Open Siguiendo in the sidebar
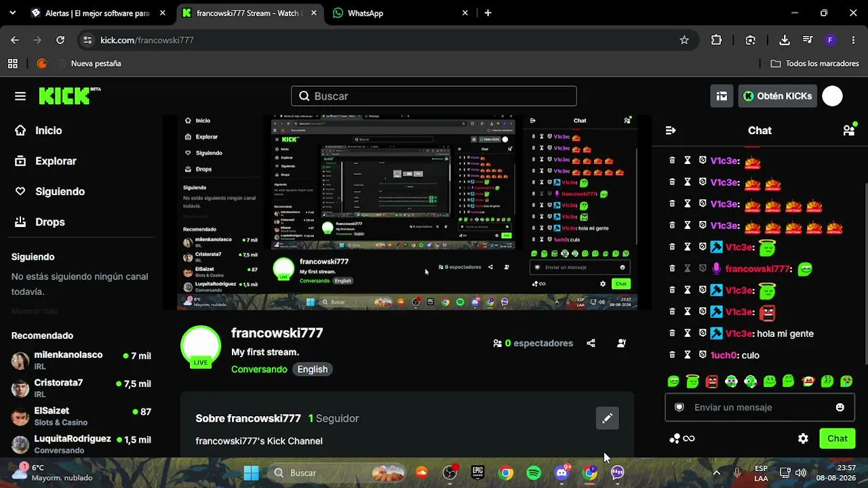 tap(50, 191)
